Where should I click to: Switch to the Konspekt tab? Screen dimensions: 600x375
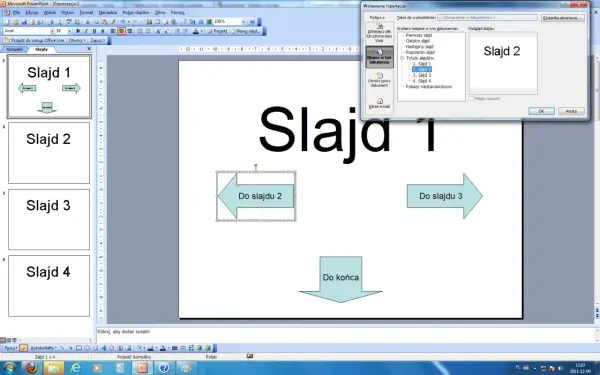[14, 49]
